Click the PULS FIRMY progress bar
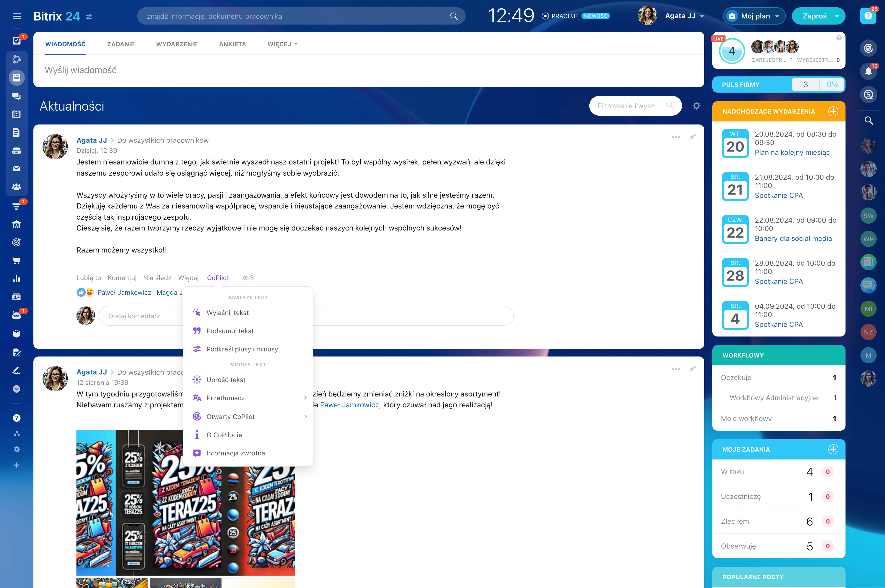 (778, 85)
